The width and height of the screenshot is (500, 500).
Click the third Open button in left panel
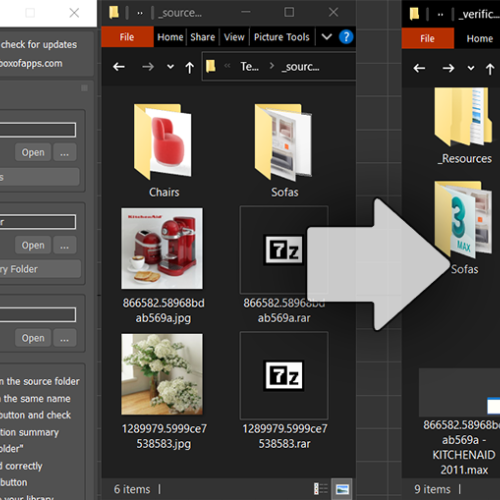pyautogui.click(x=33, y=338)
